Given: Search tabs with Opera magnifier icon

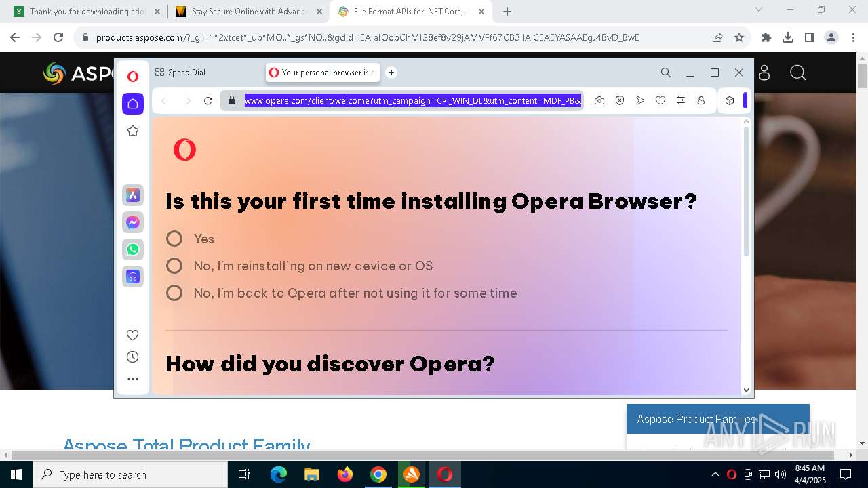Looking at the screenshot, I should tap(666, 73).
